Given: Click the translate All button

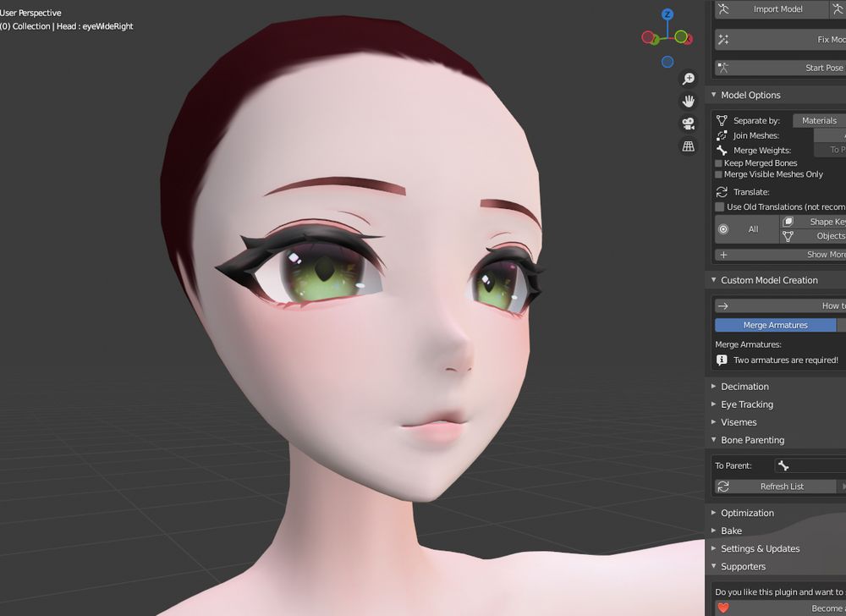Looking at the screenshot, I should [x=747, y=229].
